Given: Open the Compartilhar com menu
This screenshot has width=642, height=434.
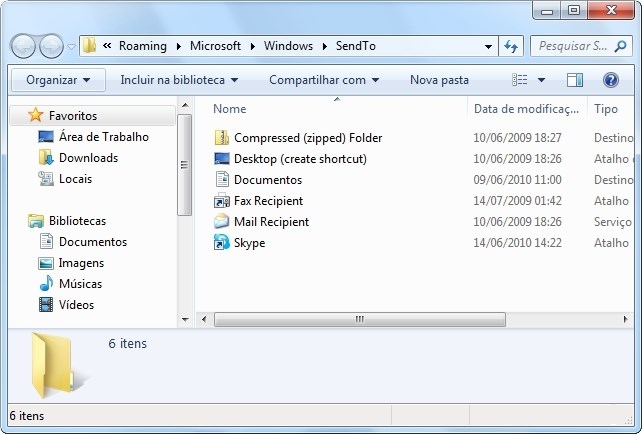Looking at the screenshot, I should [324, 80].
